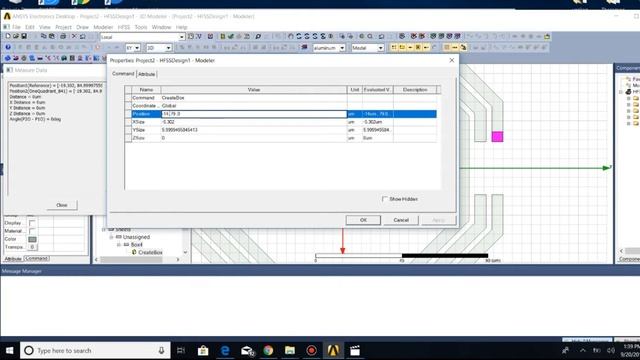
Task: Click the Print icon in top toolbar
Action: [63, 36]
